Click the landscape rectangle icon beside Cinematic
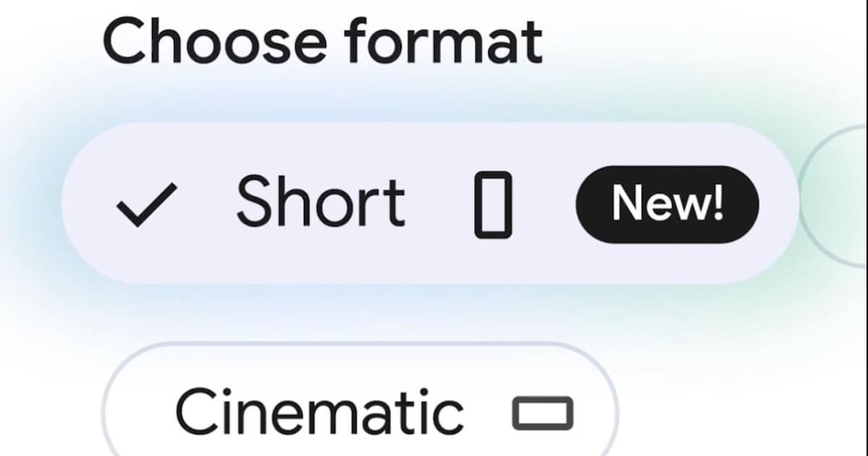This screenshot has width=868, height=456. (542, 413)
